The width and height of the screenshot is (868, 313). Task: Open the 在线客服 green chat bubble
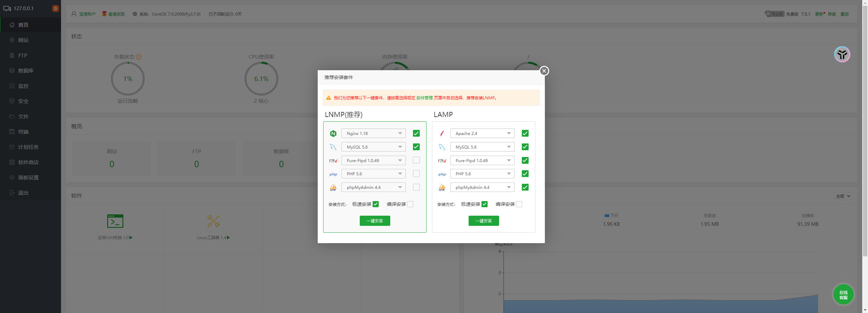[x=843, y=294]
